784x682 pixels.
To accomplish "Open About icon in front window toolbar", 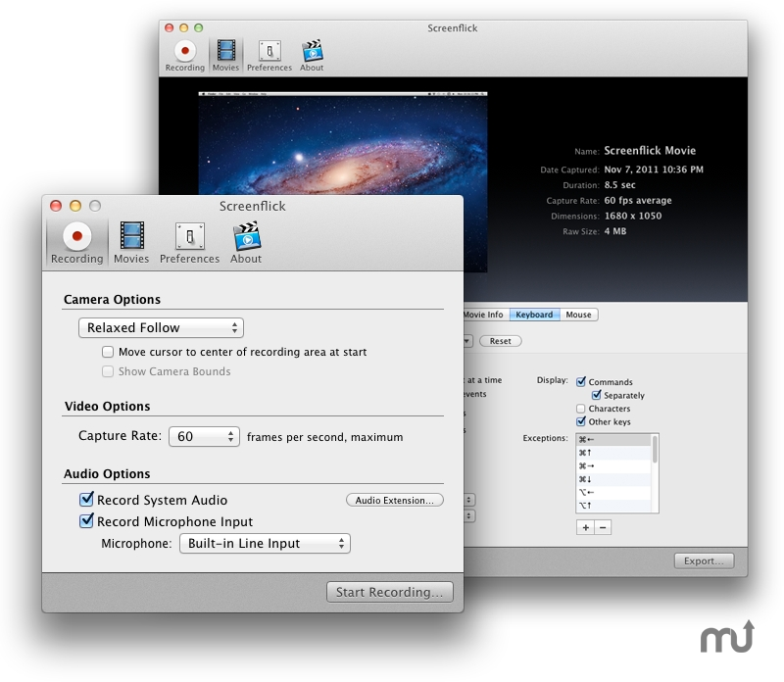I will click(246, 243).
